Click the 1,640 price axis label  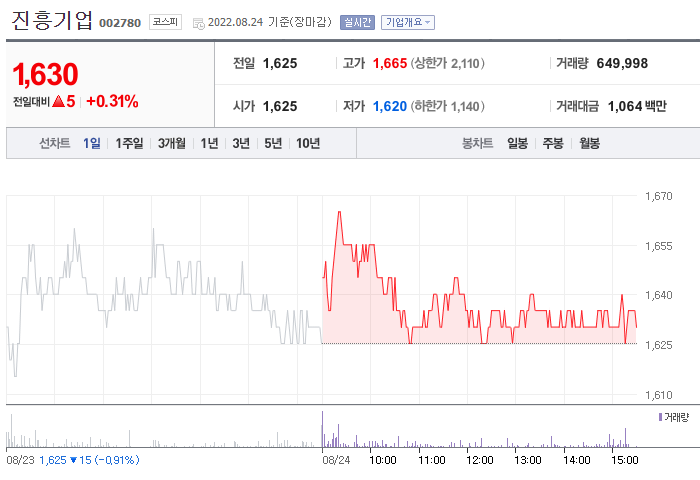coord(658,295)
